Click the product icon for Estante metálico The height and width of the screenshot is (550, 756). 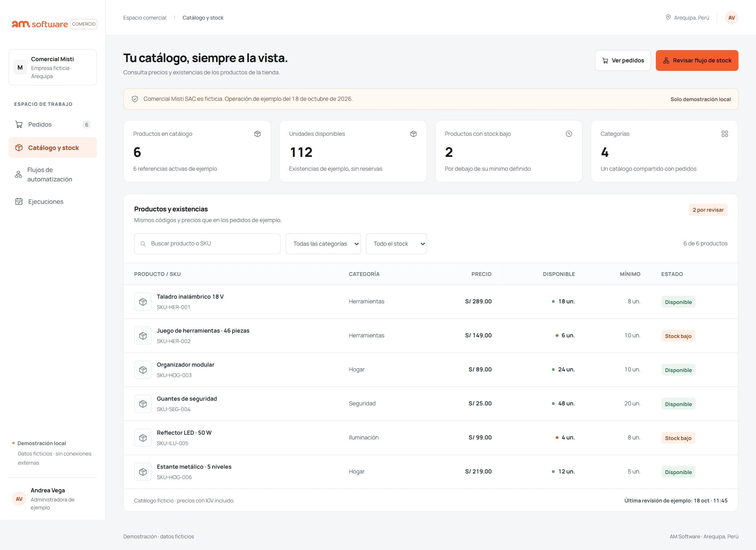pyautogui.click(x=143, y=472)
